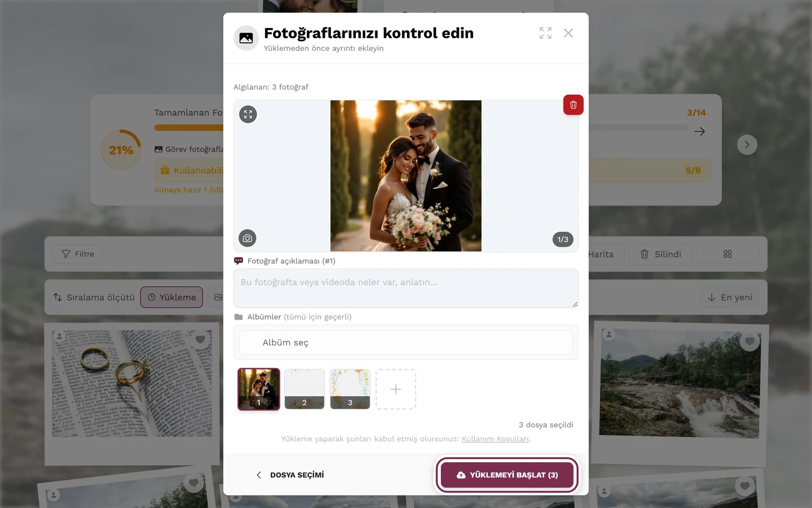This screenshot has width=812, height=508.
Task: Expand the photo preview to fullscreen
Action: point(248,115)
